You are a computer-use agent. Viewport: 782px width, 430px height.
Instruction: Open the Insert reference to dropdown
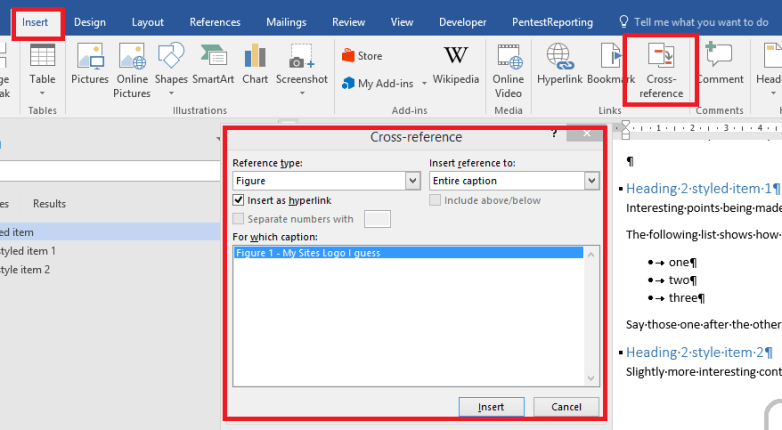[591, 181]
